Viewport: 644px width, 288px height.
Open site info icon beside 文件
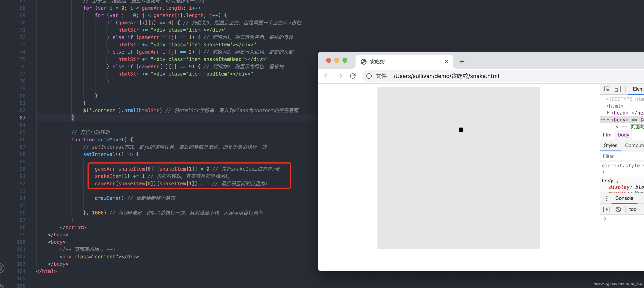[369, 76]
